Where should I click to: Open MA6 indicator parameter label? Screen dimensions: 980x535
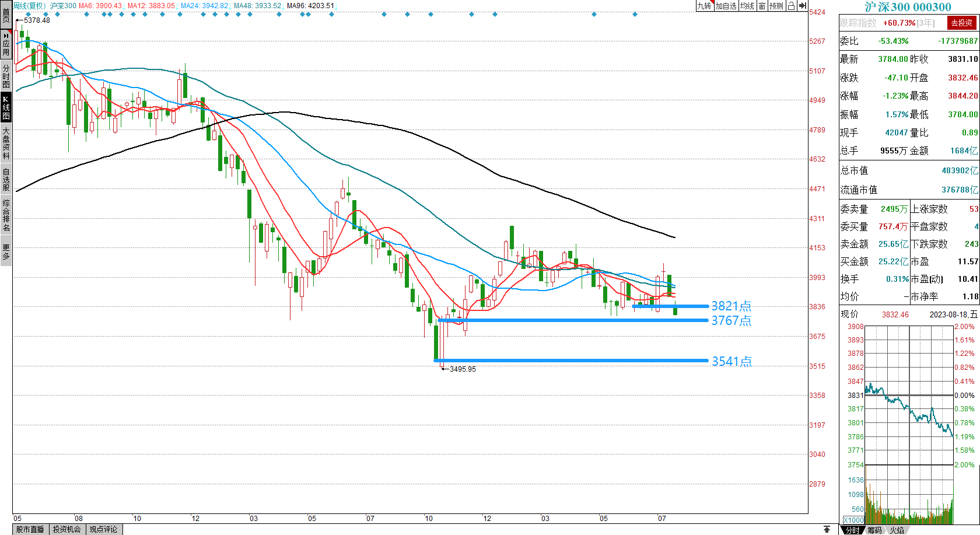tap(100, 6)
